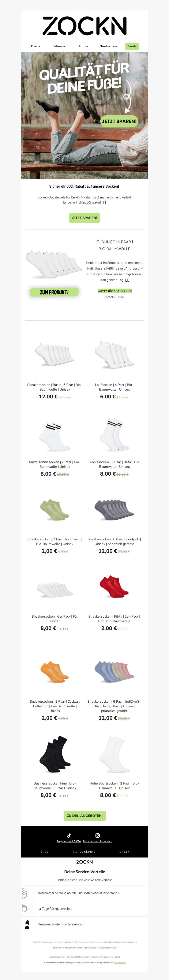169x980 pixels.
Task: Click the small ZOCKN footer logo
Action: (84, 862)
